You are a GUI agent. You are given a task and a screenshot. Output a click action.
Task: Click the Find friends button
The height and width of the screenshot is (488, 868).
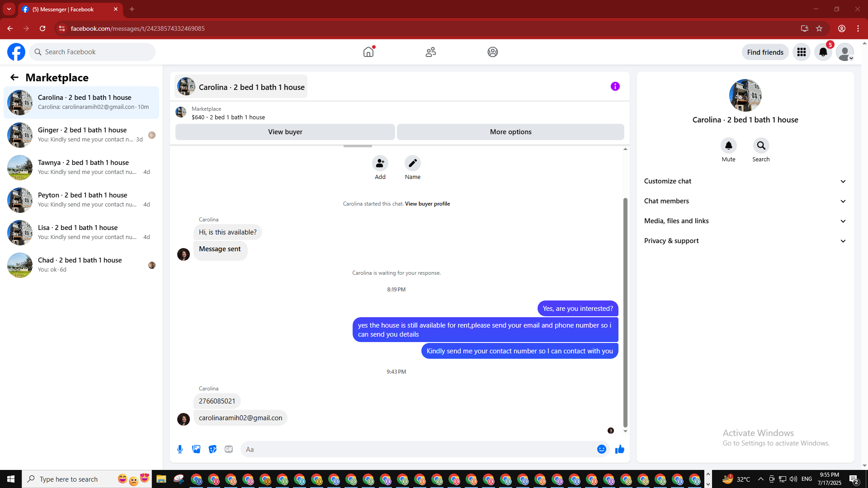point(765,52)
